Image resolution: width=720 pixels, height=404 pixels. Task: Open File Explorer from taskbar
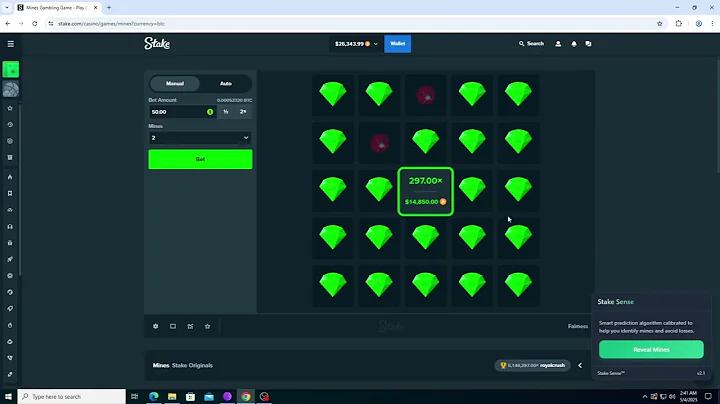(172, 396)
